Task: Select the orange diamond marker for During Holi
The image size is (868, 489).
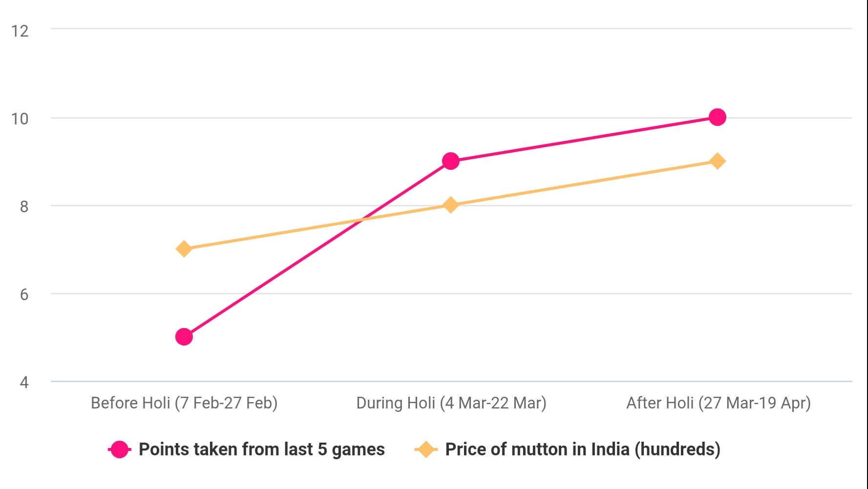Action: point(450,205)
